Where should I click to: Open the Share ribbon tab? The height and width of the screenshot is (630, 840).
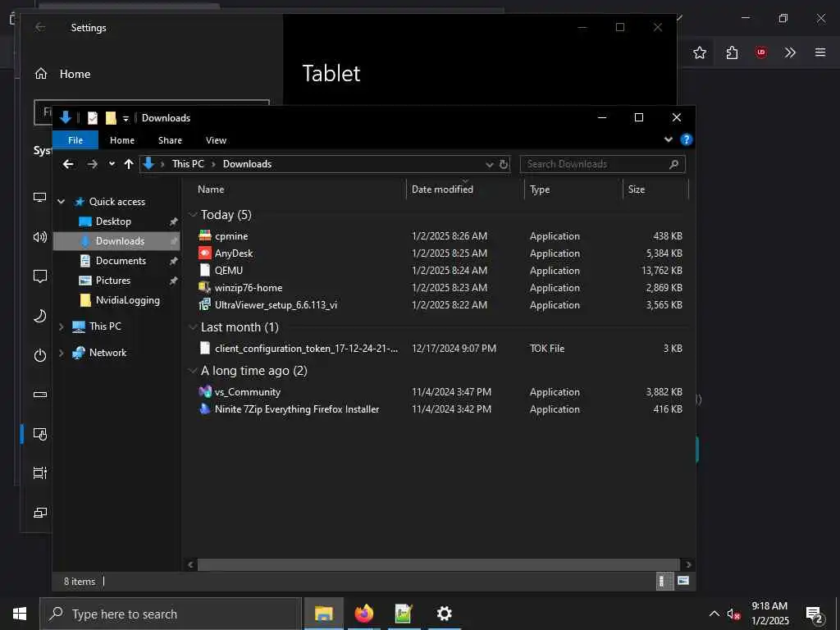tap(170, 140)
